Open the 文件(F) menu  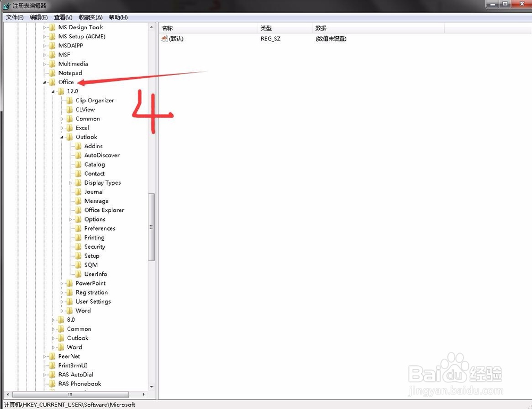pos(15,18)
